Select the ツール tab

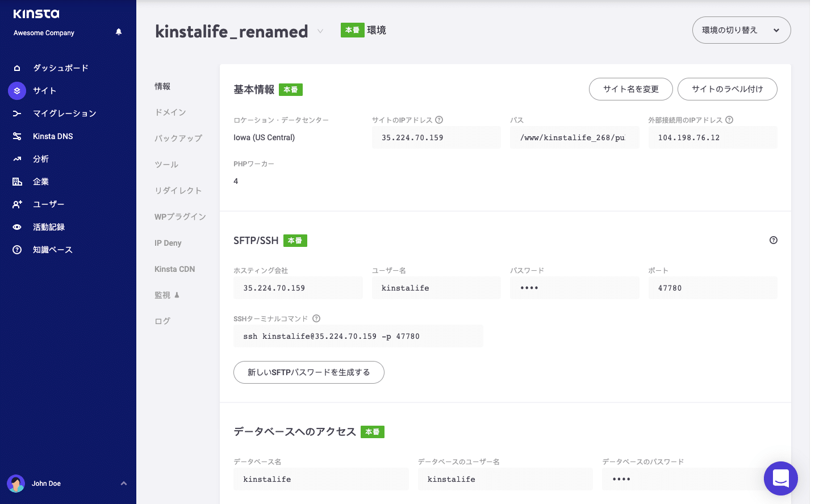[166, 165]
